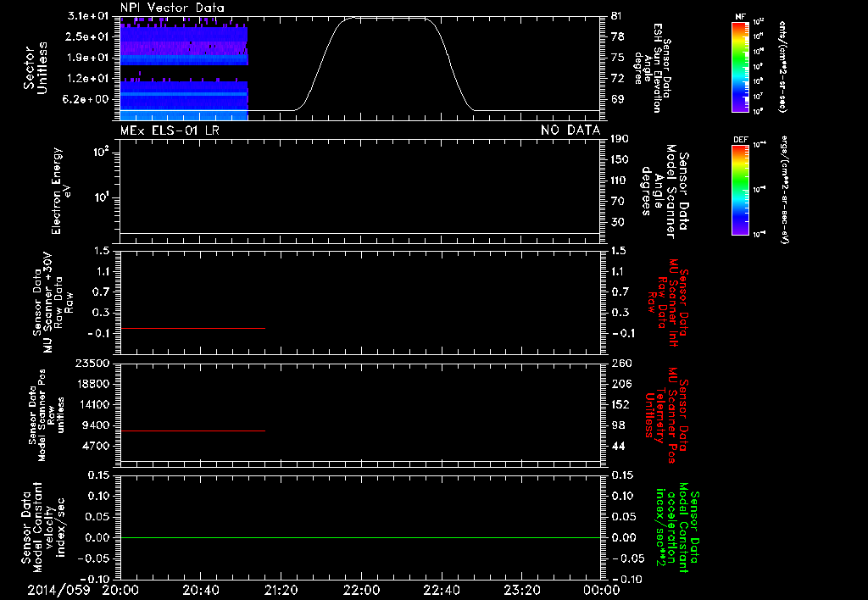Viewport: 868px width, 600px height.
Task: Click the '3.1e+01' sector tick label
Action: 88,16
